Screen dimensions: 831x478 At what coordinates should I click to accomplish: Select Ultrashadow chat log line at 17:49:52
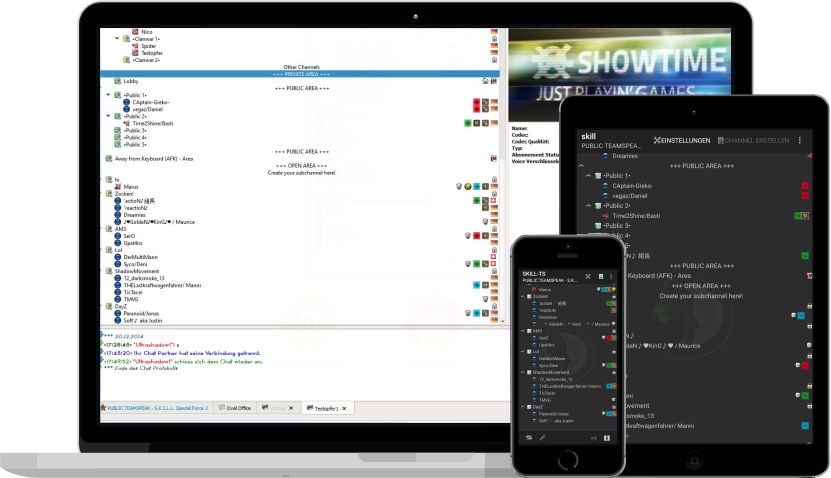(x=182, y=361)
